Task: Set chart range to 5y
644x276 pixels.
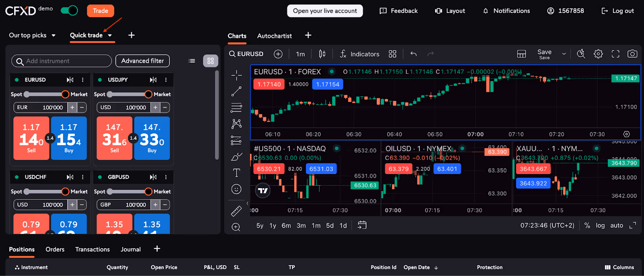Action: pos(260,226)
